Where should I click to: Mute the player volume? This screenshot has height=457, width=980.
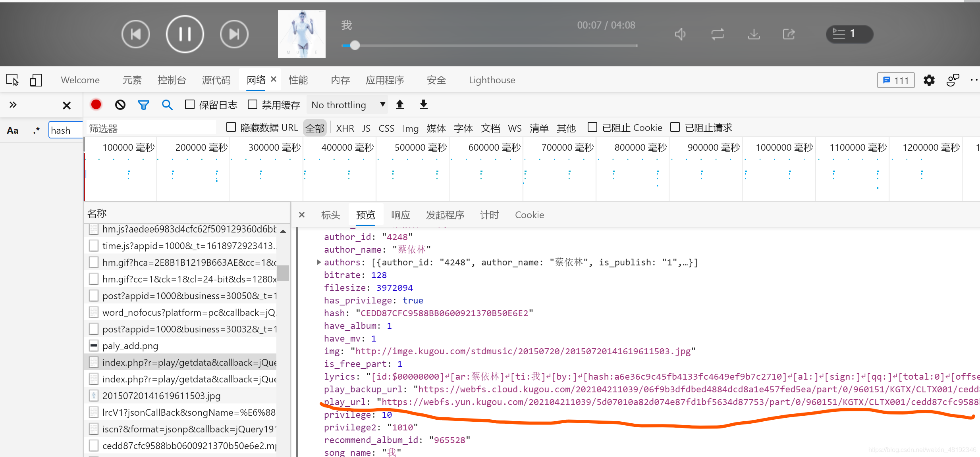coord(681,34)
